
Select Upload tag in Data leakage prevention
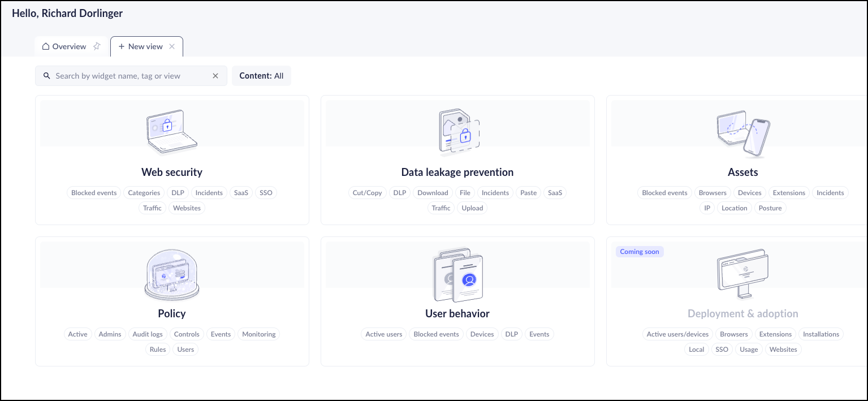tap(473, 208)
